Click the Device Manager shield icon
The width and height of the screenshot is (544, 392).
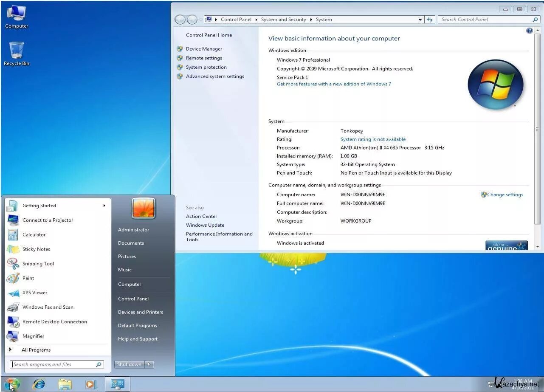pyautogui.click(x=180, y=49)
